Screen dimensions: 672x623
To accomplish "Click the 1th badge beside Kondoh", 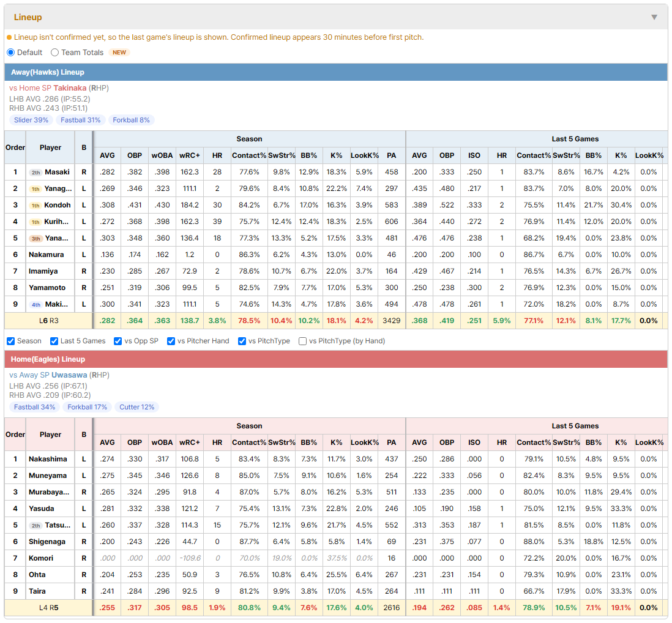I will (35, 205).
